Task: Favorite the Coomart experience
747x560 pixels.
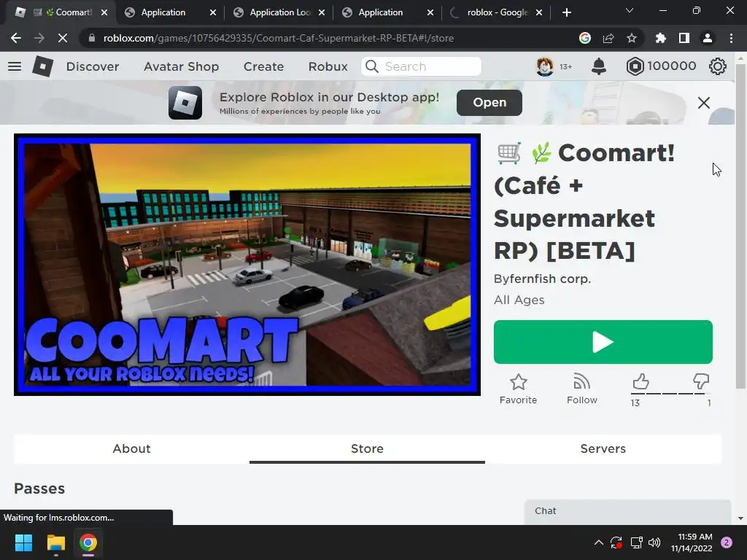Action: tap(519, 389)
